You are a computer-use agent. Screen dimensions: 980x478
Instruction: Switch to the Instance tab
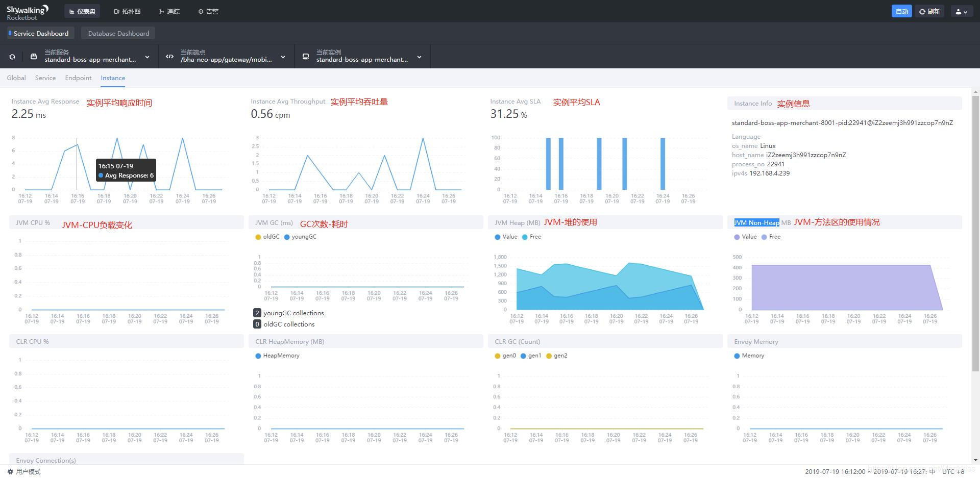pos(113,78)
